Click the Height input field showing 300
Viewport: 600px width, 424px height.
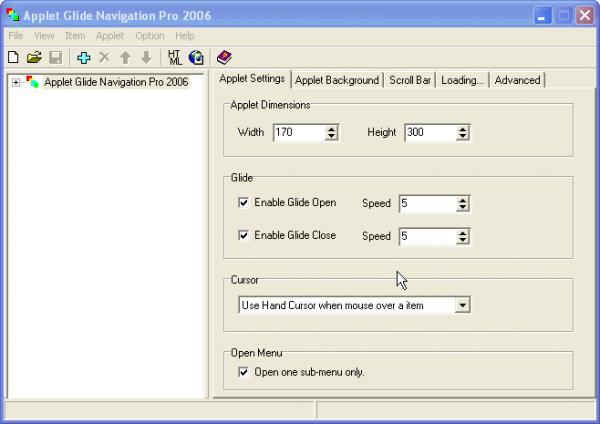[431, 133]
